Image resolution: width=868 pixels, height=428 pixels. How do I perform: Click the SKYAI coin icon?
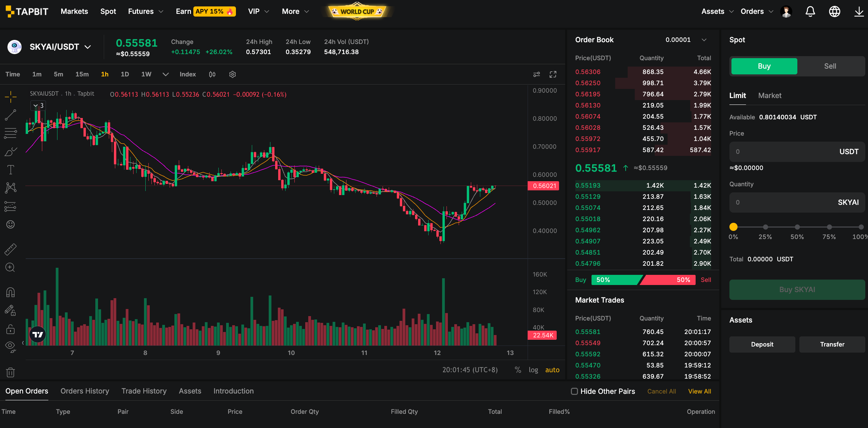(x=15, y=47)
